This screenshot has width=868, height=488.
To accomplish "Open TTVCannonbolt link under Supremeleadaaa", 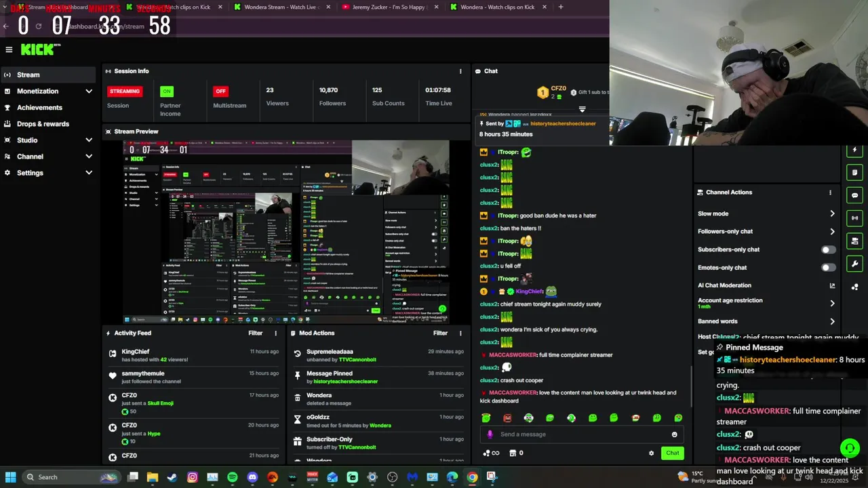I will 357,360.
